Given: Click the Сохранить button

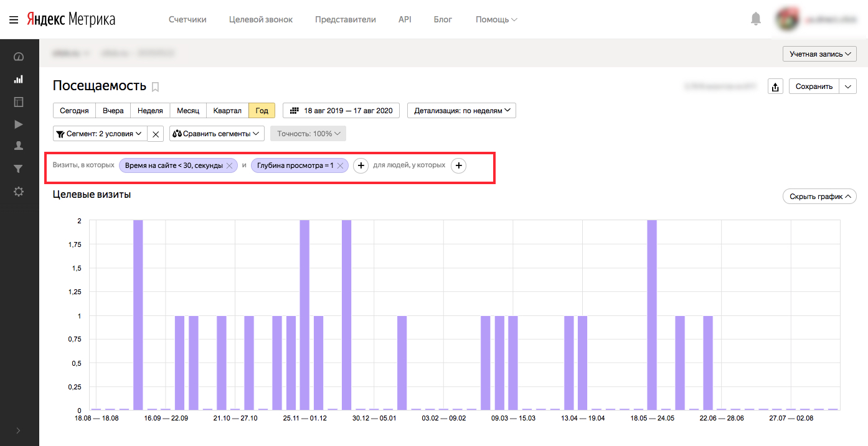Looking at the screenshot, I should tap(814, 86).
